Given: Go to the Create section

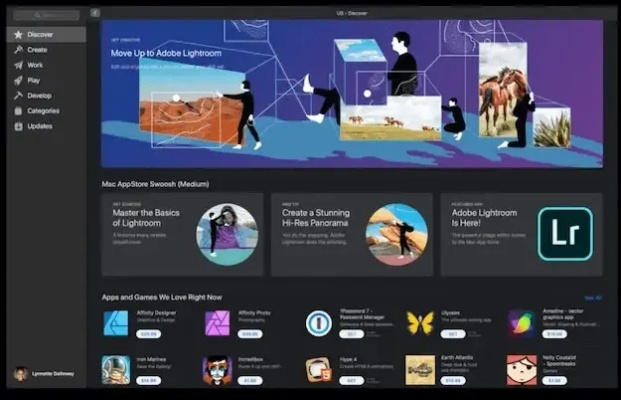Looking at the screenshot, I should coord(37,49).
